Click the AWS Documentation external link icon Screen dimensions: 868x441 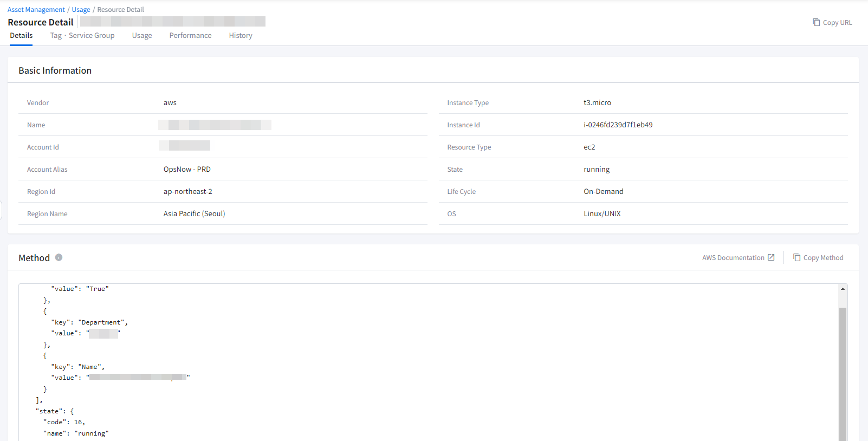tap(771, 257)
